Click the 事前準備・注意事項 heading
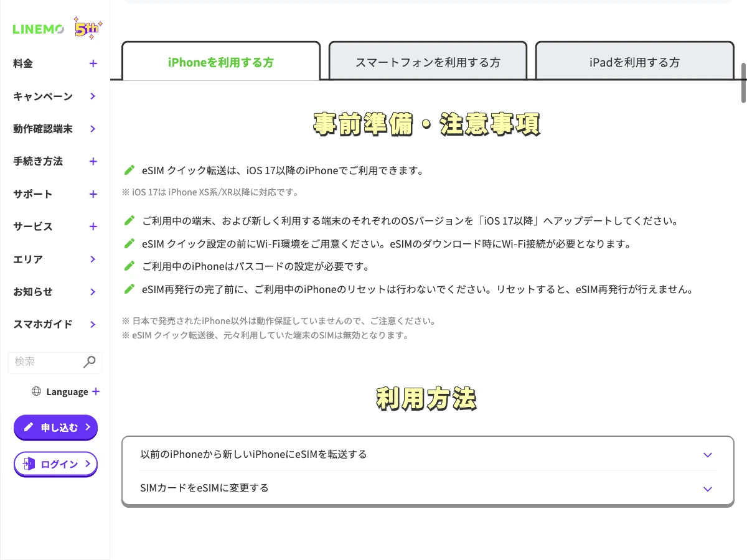The height and width of the screenshot is (560, 747). pyautogui.click(x=428, y=124)
